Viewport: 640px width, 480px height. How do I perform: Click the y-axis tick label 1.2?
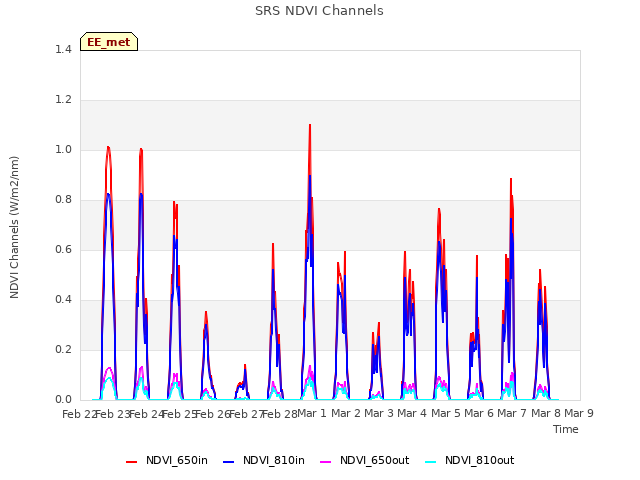(63, 99)
